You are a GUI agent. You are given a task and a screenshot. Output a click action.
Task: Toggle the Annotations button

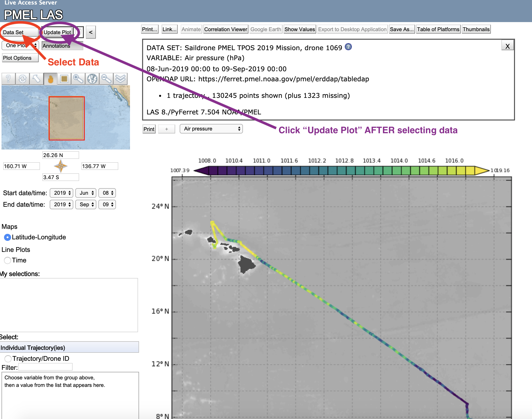click(62, 46)
